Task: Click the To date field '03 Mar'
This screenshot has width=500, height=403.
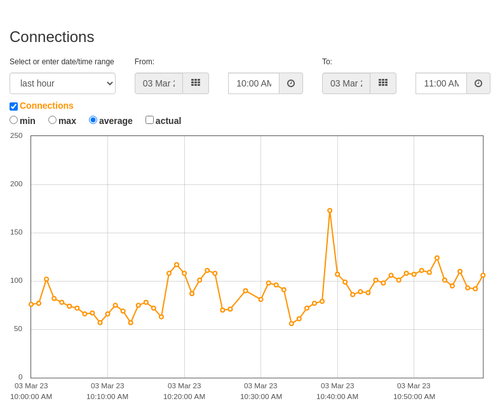Action: (346, 83)
